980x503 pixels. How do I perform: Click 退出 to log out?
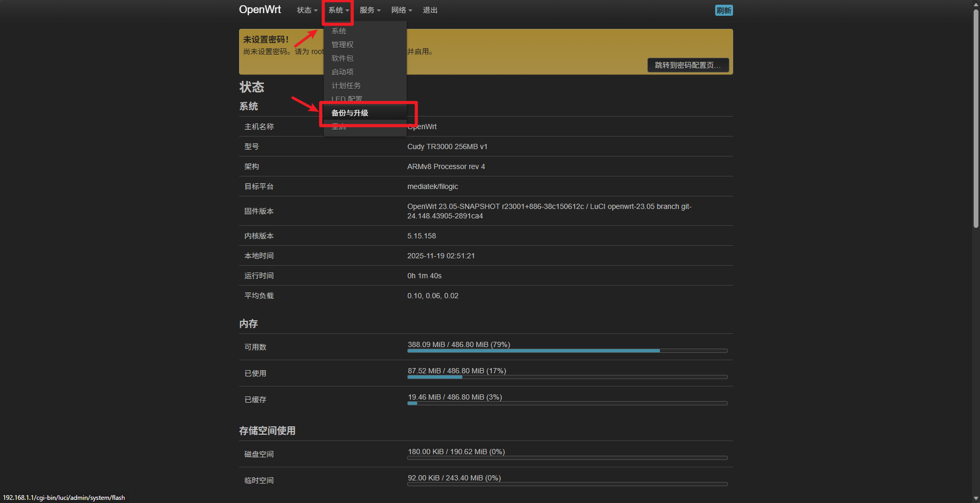pos(430,11)
